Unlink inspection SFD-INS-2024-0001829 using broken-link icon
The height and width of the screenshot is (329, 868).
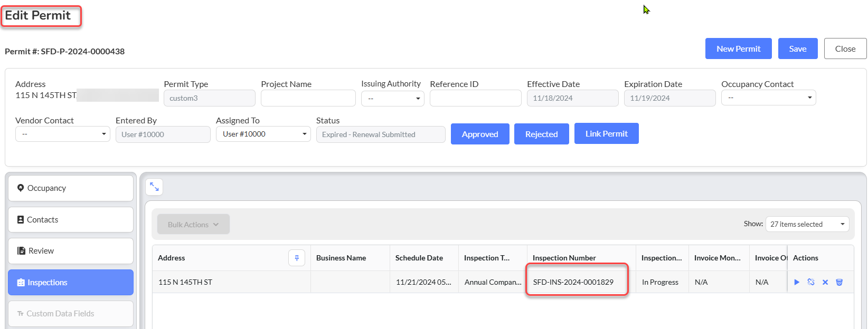tap(811, 282)
